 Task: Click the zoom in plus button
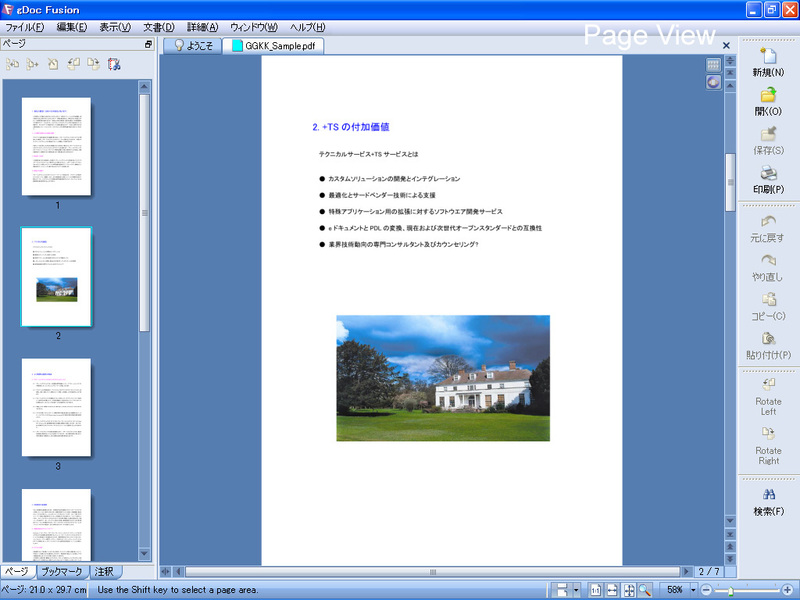click(x=788, y=590)
